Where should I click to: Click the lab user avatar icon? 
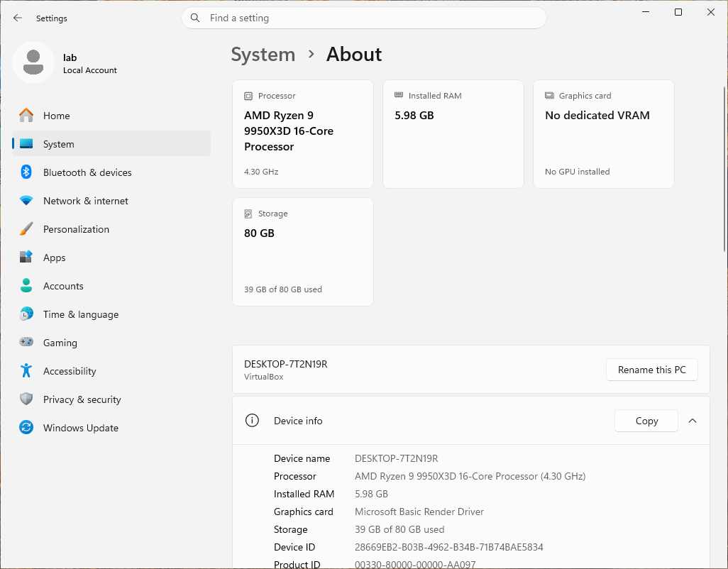(x=33, y=62)
